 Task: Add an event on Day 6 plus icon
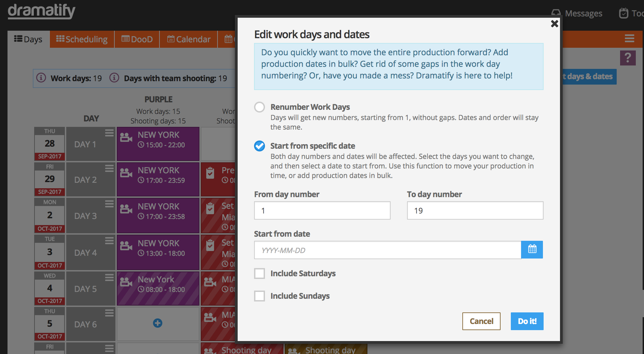[x=157, y=323]
